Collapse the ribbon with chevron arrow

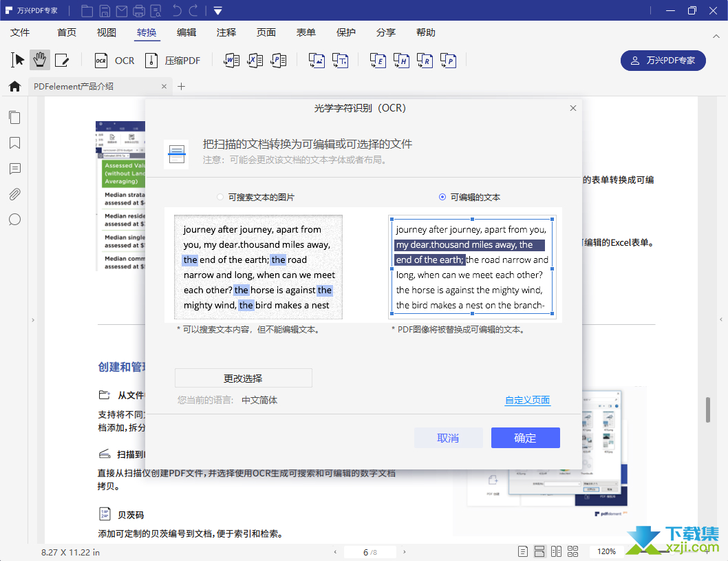pyautogui.click(x=716, y=36)
